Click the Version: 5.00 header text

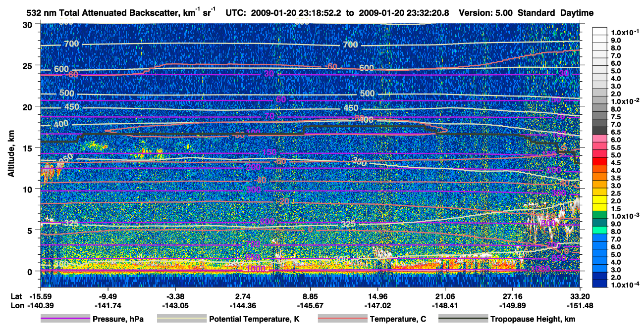pyautogui.click(x=485, y=13)
